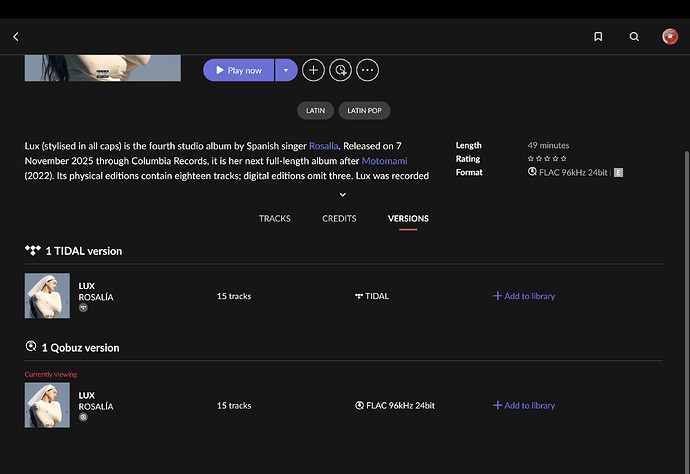Open the bookmarks icon in top bar

598,37
